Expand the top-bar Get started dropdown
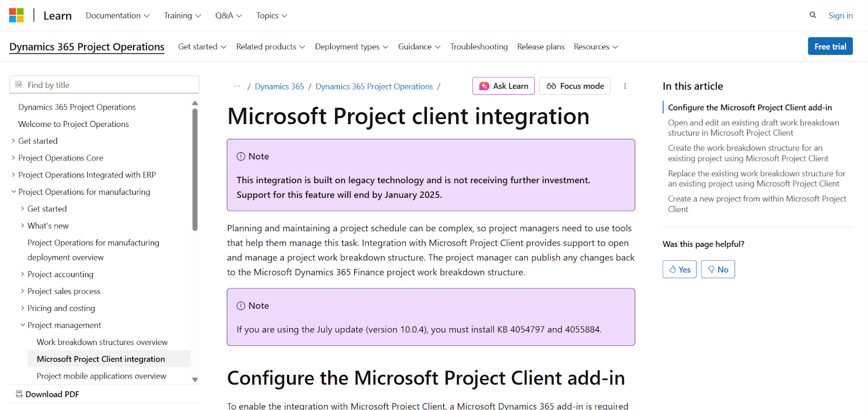Screen dimensions: 868x410 202,47
